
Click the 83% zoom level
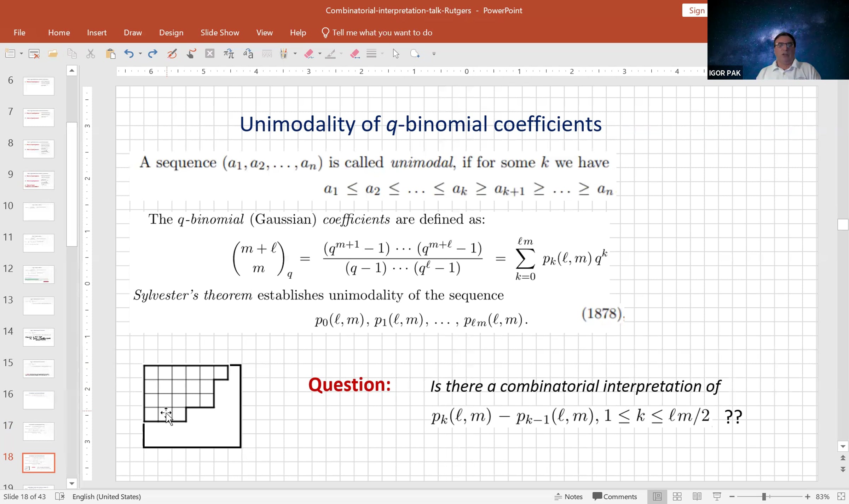(822, 497)
